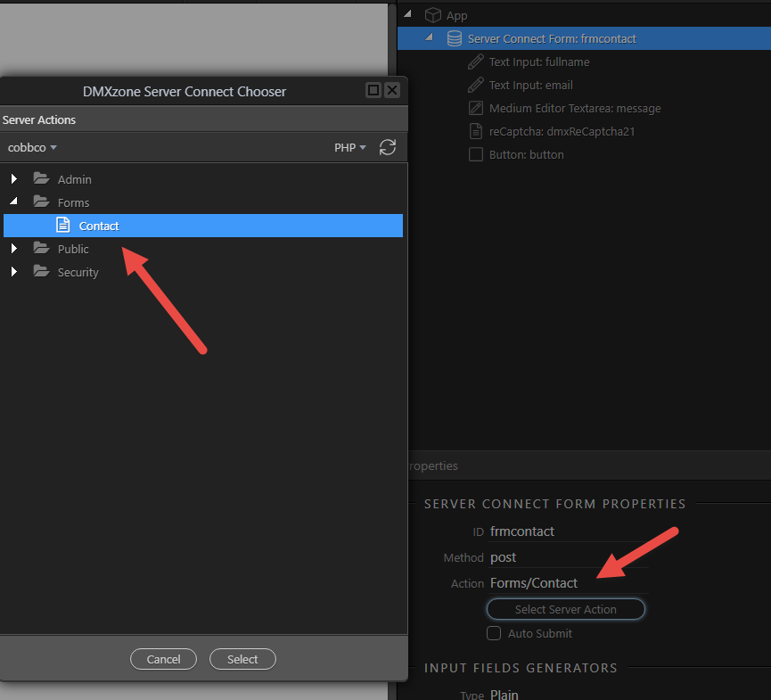Collapse the Forms folder
Image resolution: width=771 pixels, height=700 pixels.
[13, 202]
